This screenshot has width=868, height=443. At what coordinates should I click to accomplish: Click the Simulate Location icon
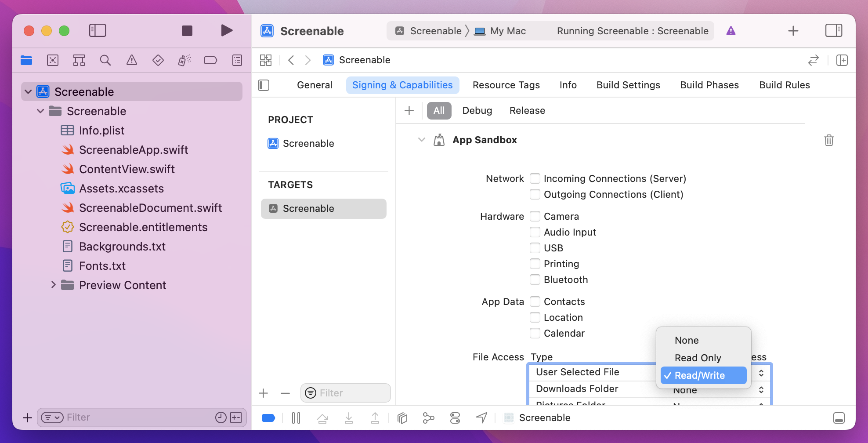click(481, 418)
